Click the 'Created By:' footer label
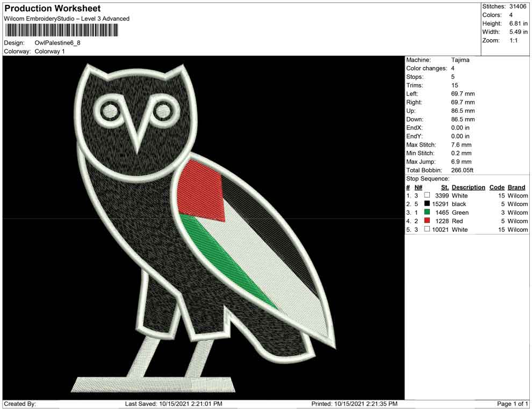This screenshot has width=532, height=409. tap(20, 404)
